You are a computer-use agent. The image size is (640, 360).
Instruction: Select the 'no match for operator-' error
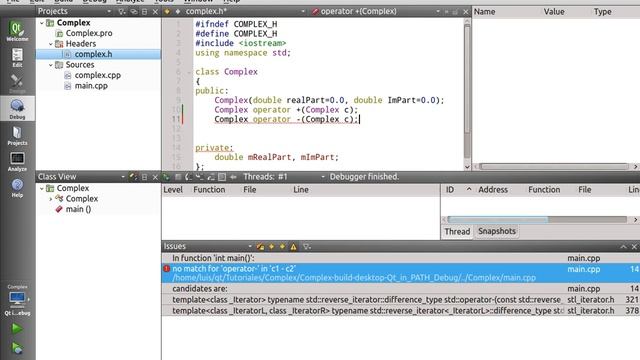pos(401,273)
